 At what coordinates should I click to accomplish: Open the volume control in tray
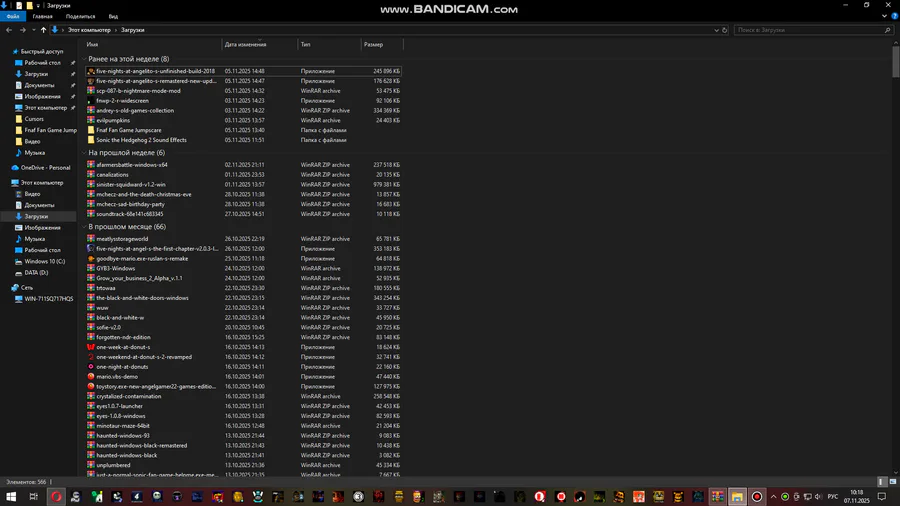pos(818,496)
